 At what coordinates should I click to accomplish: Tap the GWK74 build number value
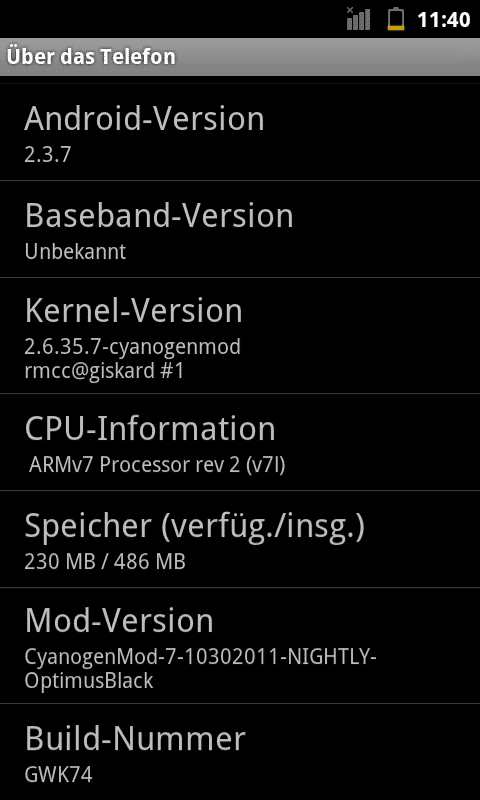pos(58,776)
